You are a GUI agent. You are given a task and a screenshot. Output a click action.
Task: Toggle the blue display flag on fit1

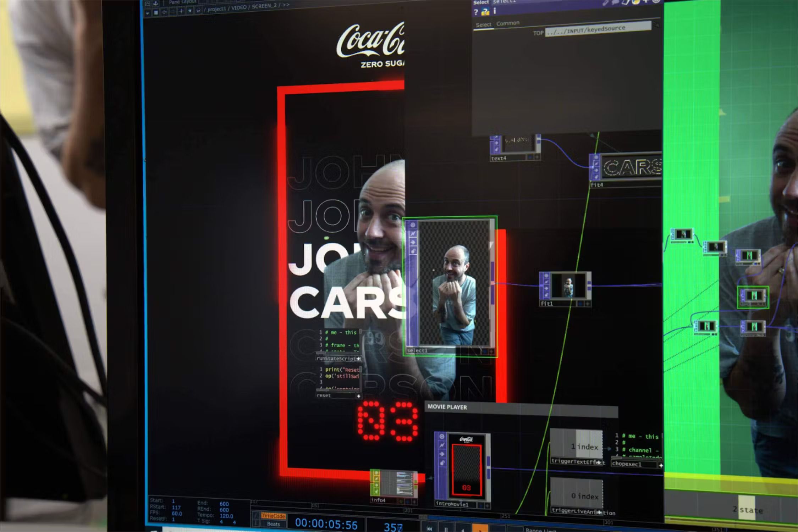point(580,304)
